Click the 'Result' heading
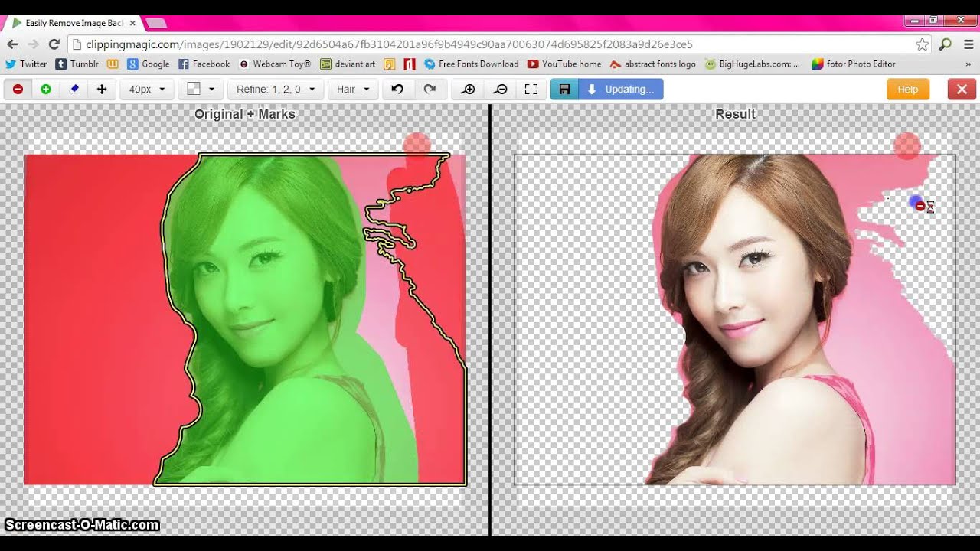Image resolution: width=980 pixels, height=551 pixels. point(735,114)
